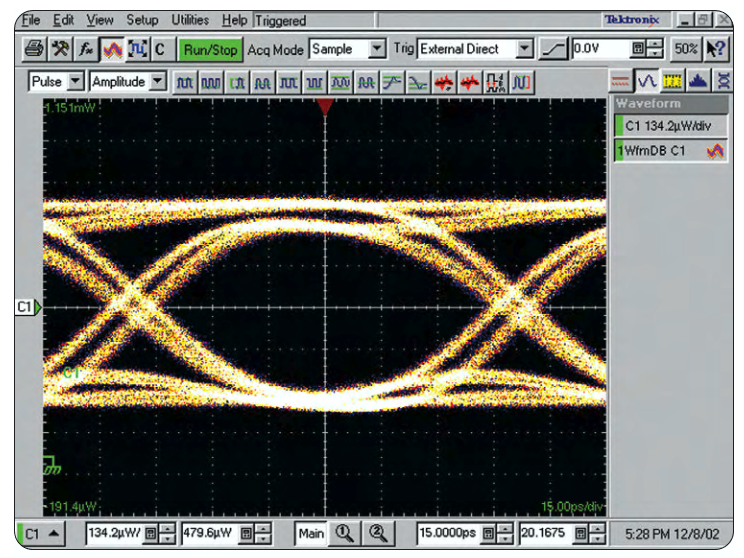Select the first red noise measurement icon
Screen dimensions: 744x558
click(444, 83)
